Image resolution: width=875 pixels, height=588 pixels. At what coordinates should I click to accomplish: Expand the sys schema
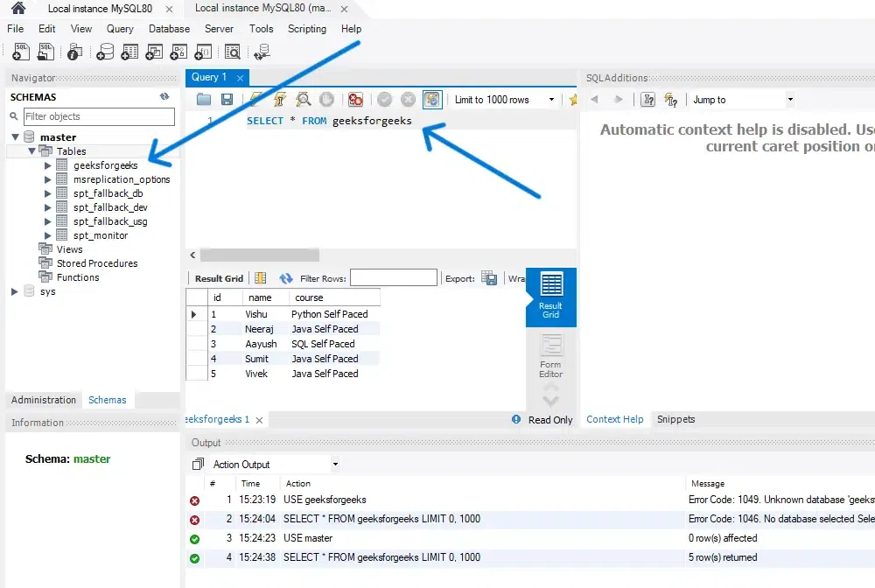coord(15,291)
